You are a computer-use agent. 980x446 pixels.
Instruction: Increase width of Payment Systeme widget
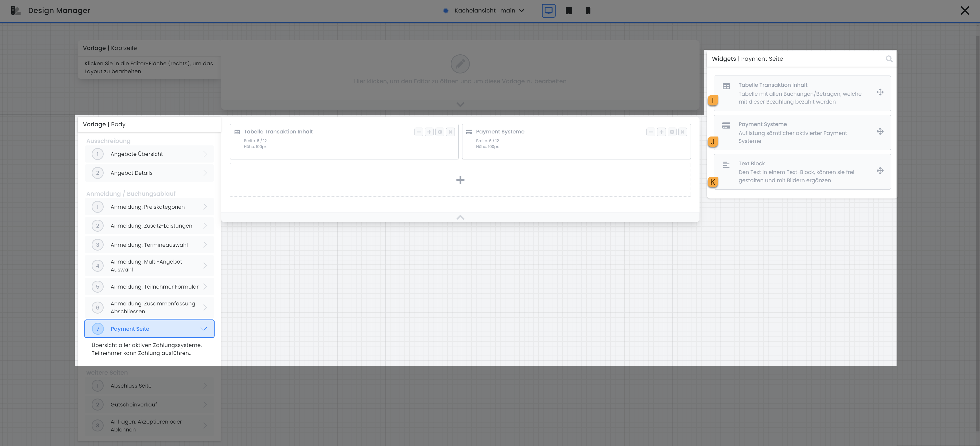pos(661,132)
